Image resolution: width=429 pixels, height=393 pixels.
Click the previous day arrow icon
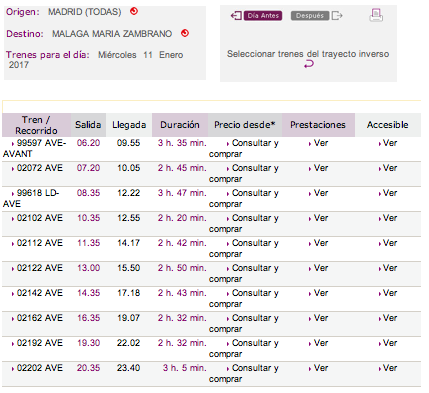[x=236, y=16]
